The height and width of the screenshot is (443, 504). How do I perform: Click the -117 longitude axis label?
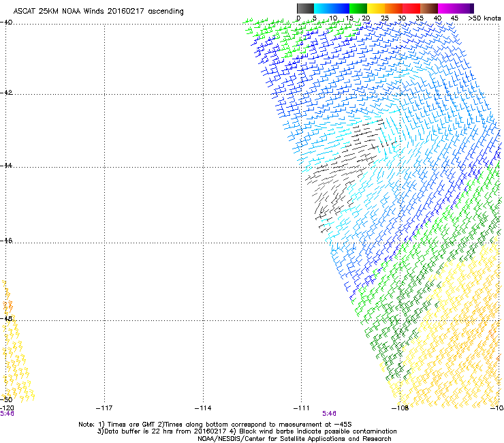pyautogui.click(x=104, y=408)
